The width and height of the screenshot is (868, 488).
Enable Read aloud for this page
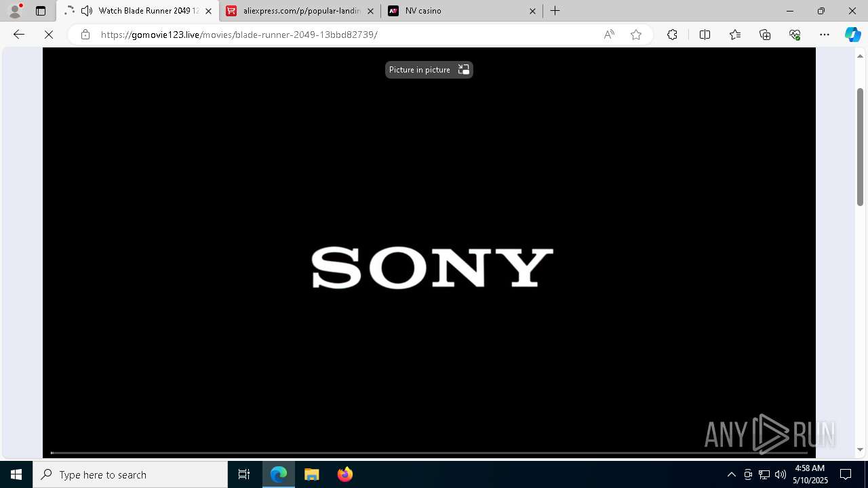(x=609, y=35)
